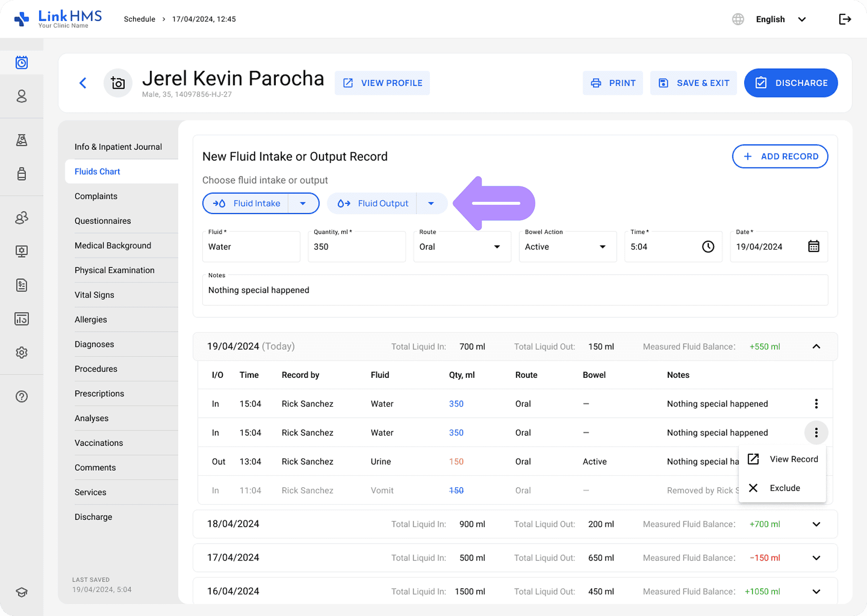Open the schedule clock icon in sidebar
Image resolution: width=867 pixels, height=616 pixels.
click(22, 63)
